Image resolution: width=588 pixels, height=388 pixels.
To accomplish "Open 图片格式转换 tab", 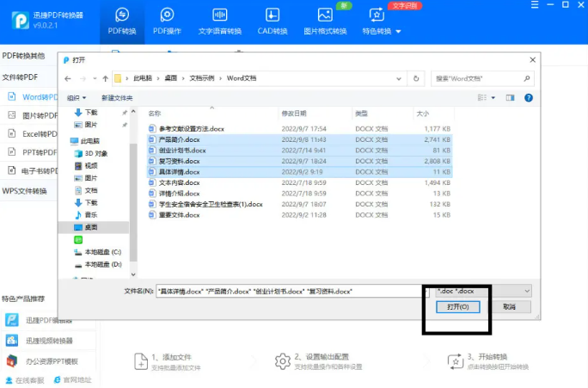I will point(325,22).
